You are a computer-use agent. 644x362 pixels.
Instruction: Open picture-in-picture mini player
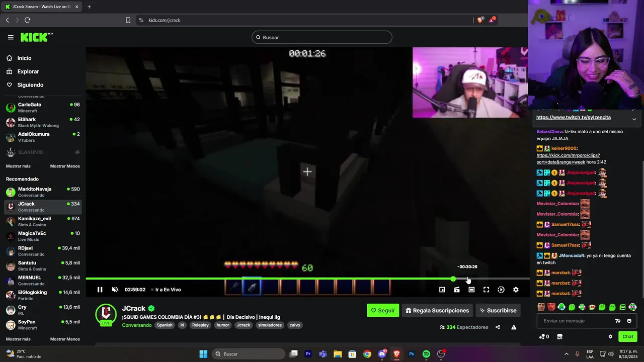442,290
